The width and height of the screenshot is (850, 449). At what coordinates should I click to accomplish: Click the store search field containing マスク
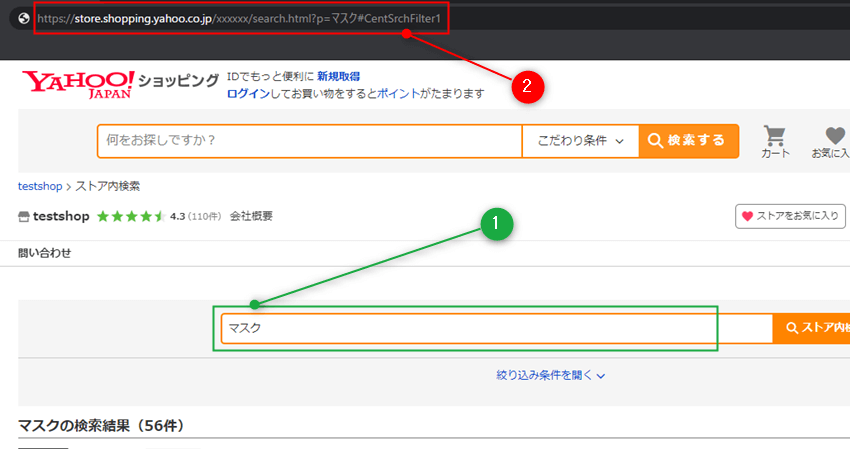[495, 328]
